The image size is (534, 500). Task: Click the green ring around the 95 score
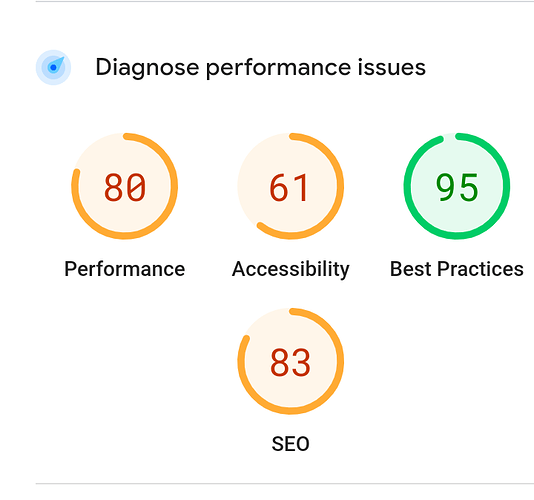coord(506,186)
